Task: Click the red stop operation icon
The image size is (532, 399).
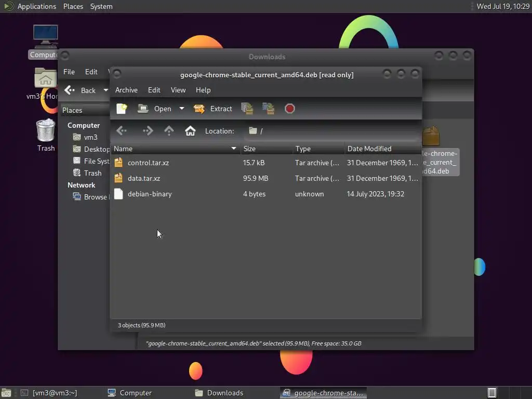Action: tap(290, 109)
